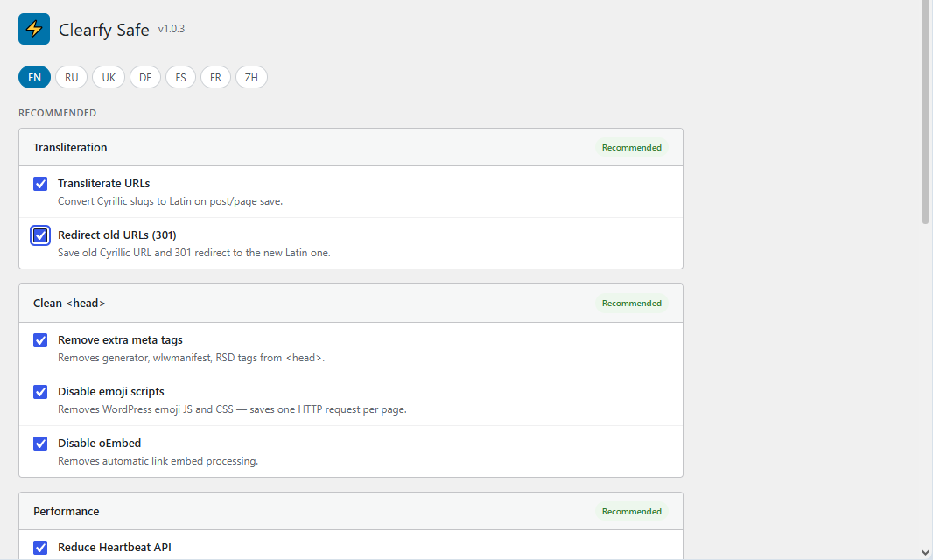Switch language to FR
The image size is (933, 560).
tap(215, 77)
